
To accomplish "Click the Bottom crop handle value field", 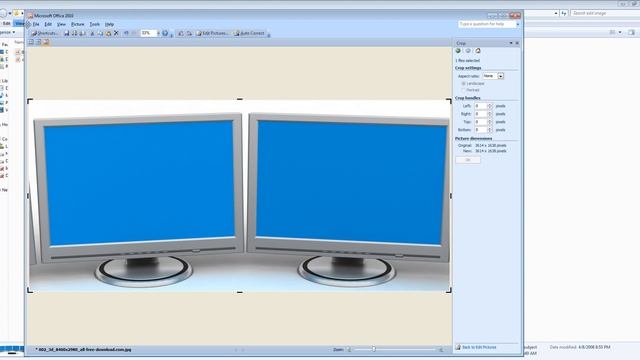I will 480,130.
